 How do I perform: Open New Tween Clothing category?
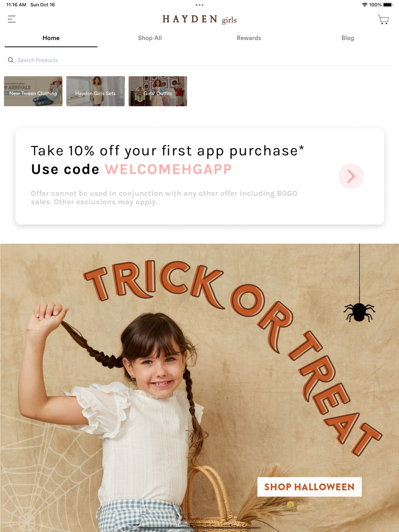33,91
